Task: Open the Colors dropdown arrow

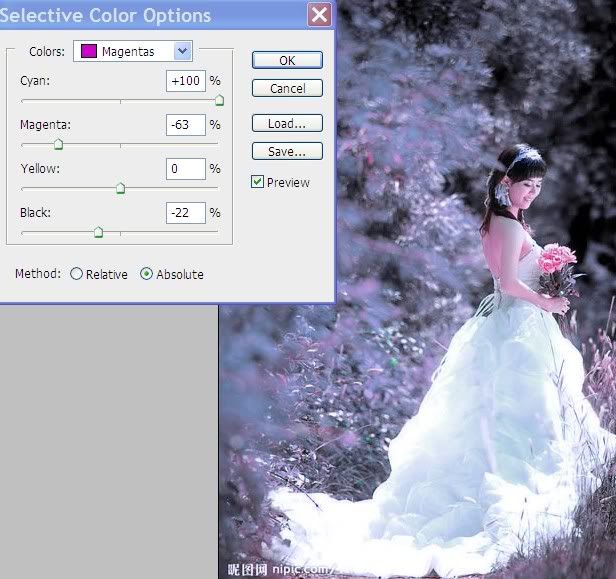Action: [x=182, y=51]
